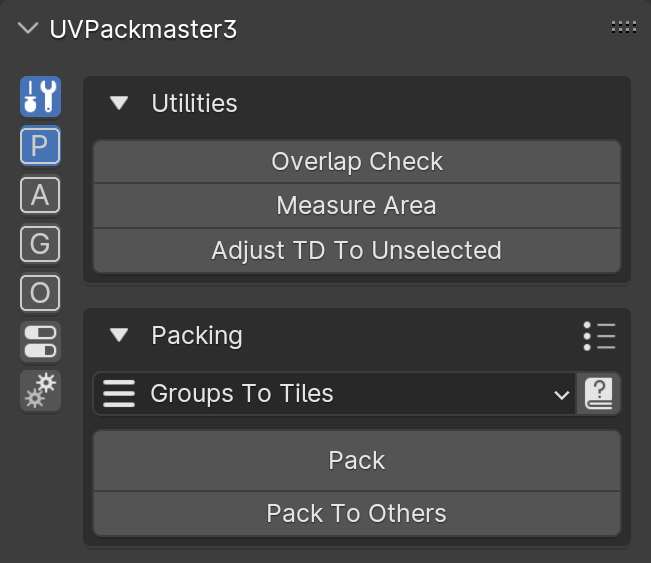Collapse the Packing section triangle
The height and width of the screenshot is (563, 651).
point(119,335)
